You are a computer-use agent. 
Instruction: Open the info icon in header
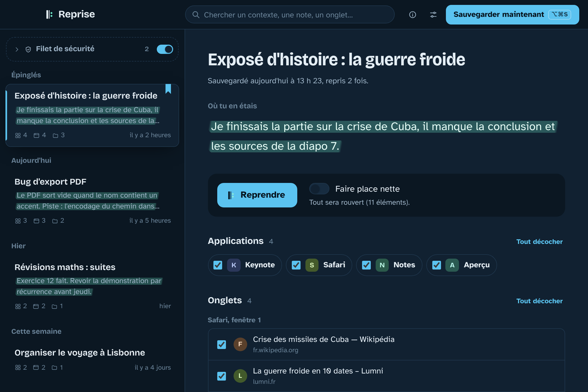(x=413, y=15)
